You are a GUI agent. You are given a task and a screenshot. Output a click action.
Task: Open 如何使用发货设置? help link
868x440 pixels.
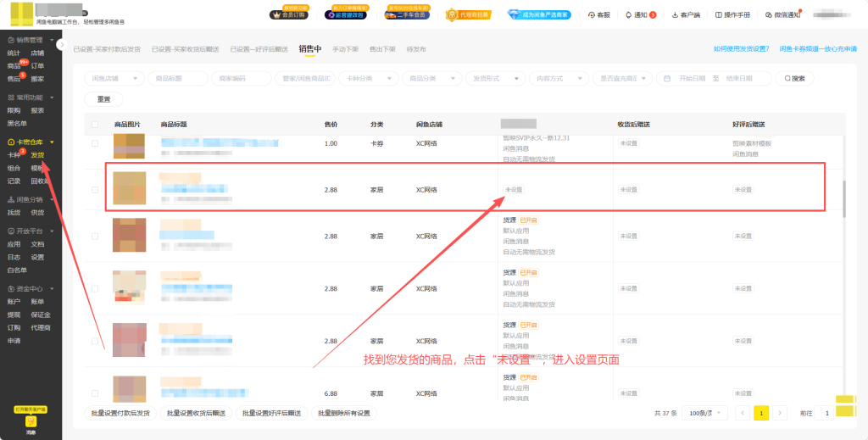point(741,48)
